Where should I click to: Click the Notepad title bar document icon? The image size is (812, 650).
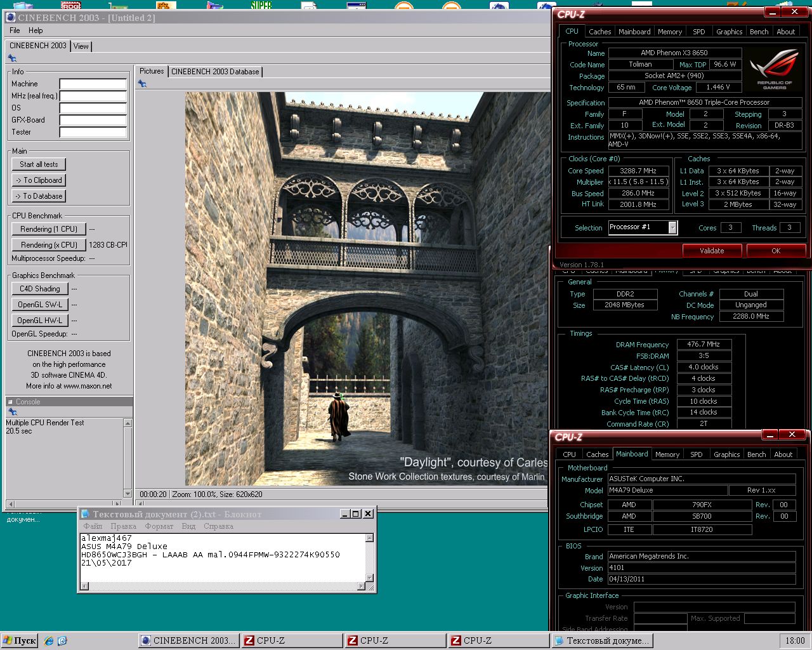86,514
